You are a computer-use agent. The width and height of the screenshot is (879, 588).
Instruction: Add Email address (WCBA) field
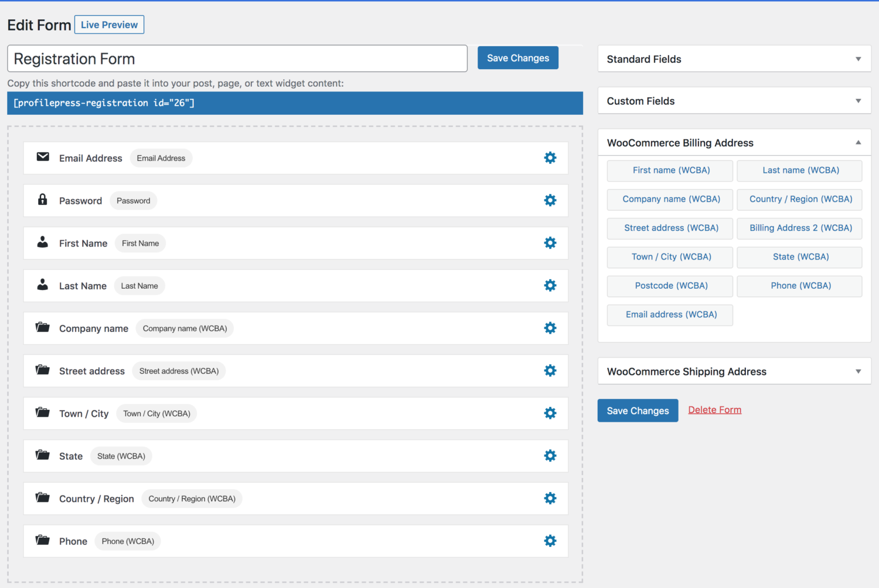coord(670,314)
